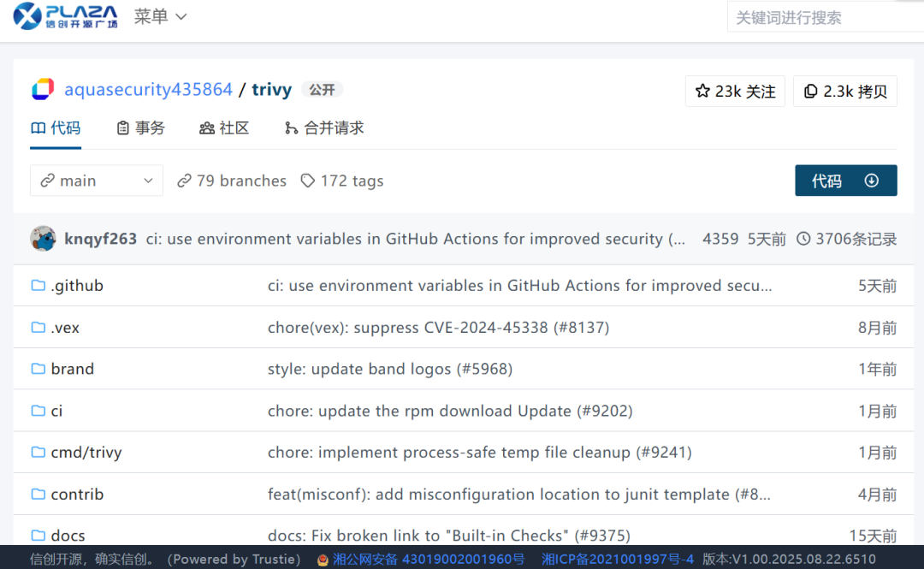
Task: Open the main branch selector dropdown
Action: [x=96, y=181]
